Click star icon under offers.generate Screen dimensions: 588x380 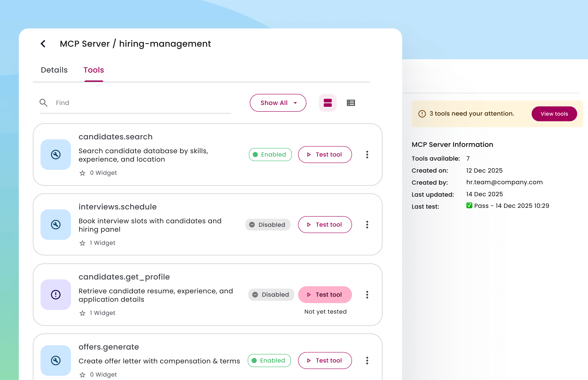point(83,375)
